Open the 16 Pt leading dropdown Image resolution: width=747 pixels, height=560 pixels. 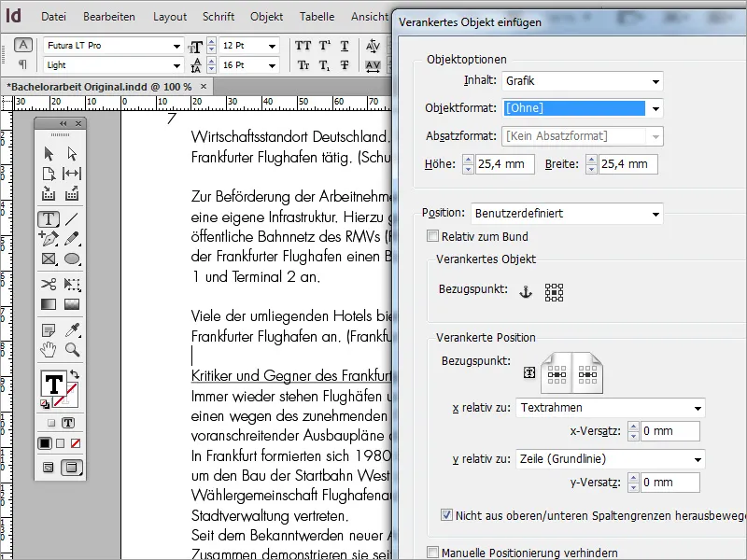coord(272,65)
